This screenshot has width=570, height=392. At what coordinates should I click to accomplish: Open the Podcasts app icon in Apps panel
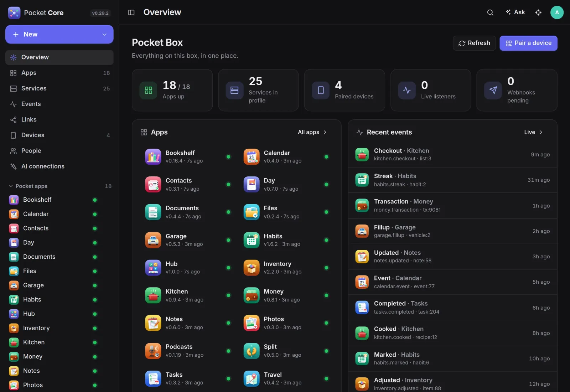tap(153, 351)
